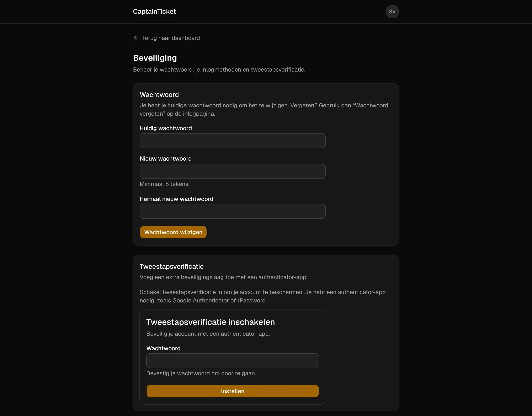This screenshot has height=416, width=532.
Task: Click the Tweestapsverificatie section title
Action: [171, 266]
